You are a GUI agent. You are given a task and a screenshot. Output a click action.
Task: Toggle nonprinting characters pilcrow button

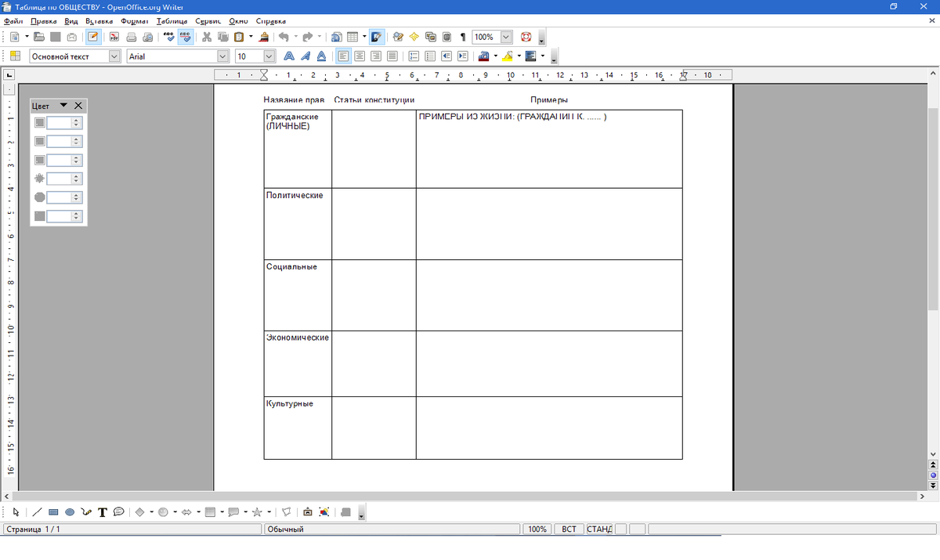pos(463,37)
